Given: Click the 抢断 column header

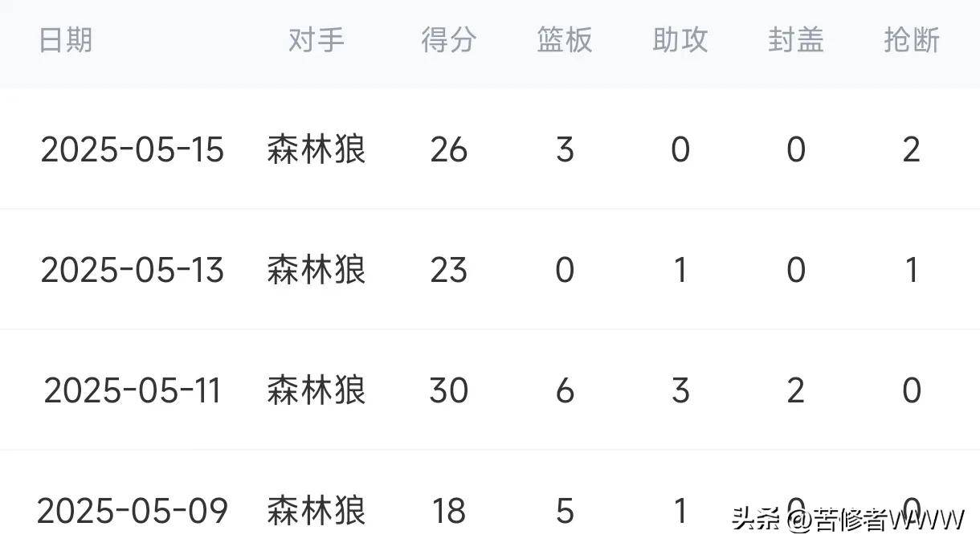Looking at the screenshot, I should pyautogui.click(x=912, y=40).
